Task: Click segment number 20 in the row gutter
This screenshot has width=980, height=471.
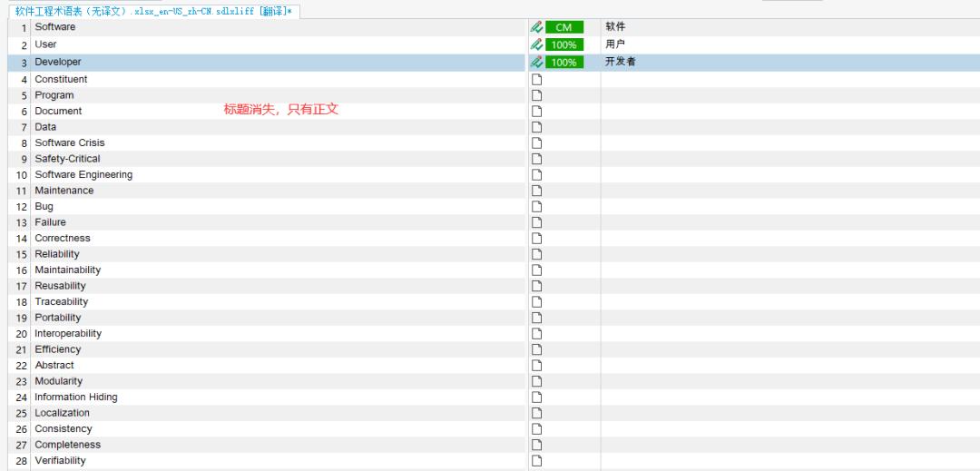Action: 22,334
